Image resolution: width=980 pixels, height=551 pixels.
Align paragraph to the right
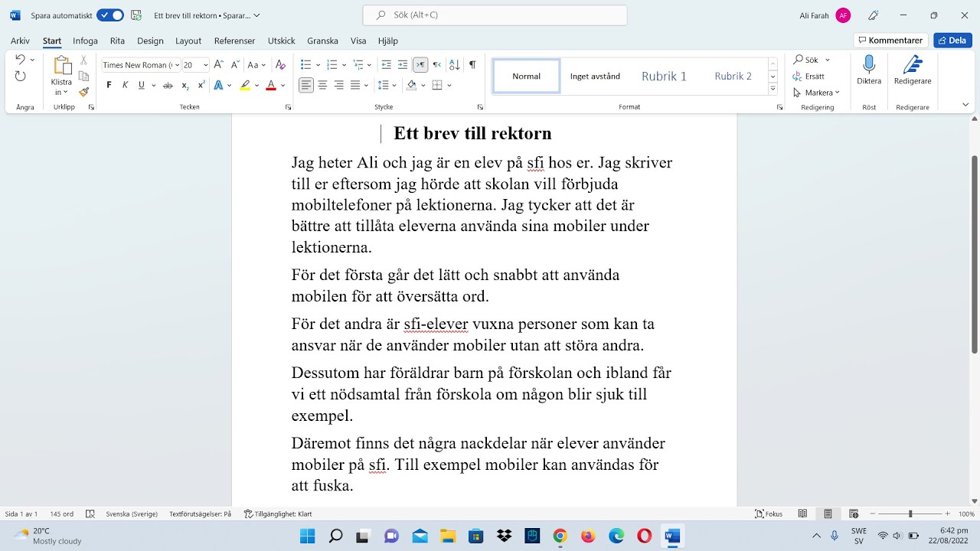pyautogui.click(x=338, y=85)
